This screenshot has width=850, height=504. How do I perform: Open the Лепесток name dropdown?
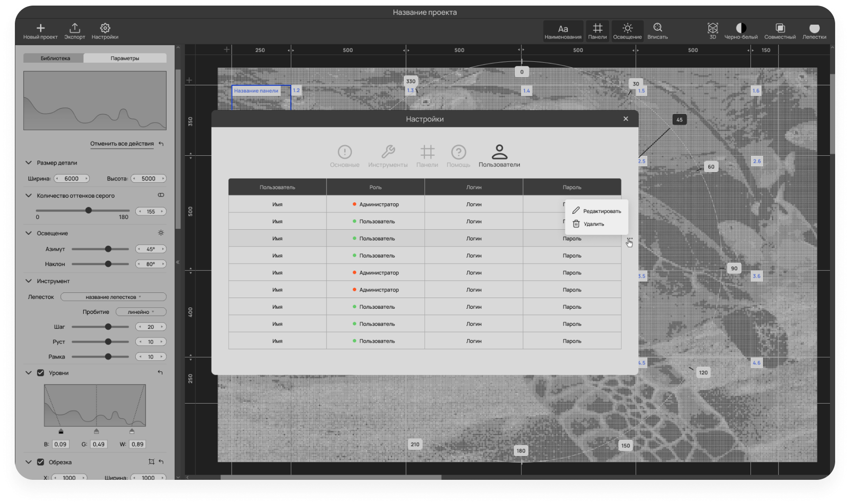(x=113, y=297)
